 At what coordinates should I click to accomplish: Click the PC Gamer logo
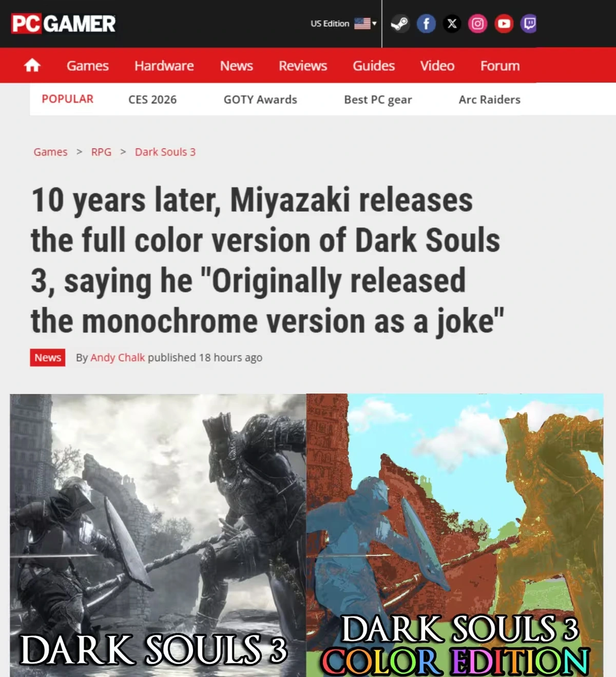coord(63,24)
